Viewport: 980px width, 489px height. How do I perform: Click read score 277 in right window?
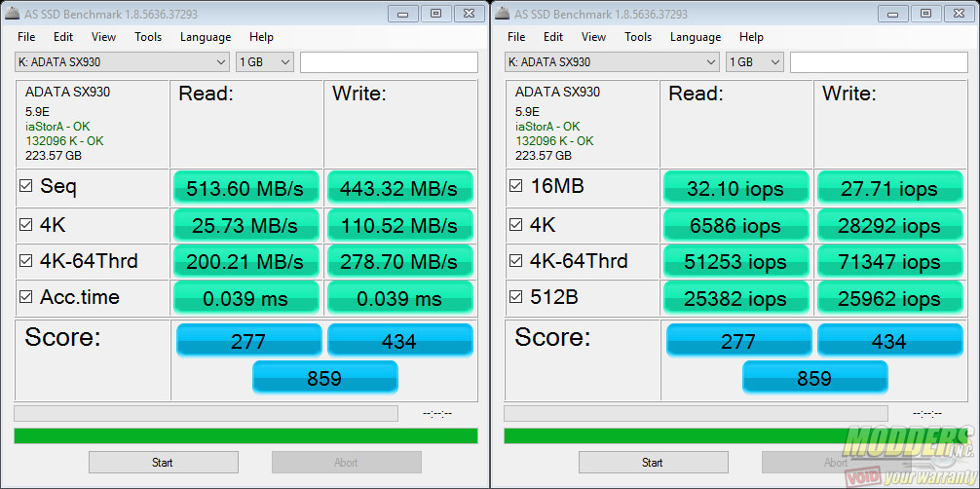(738, 340)
